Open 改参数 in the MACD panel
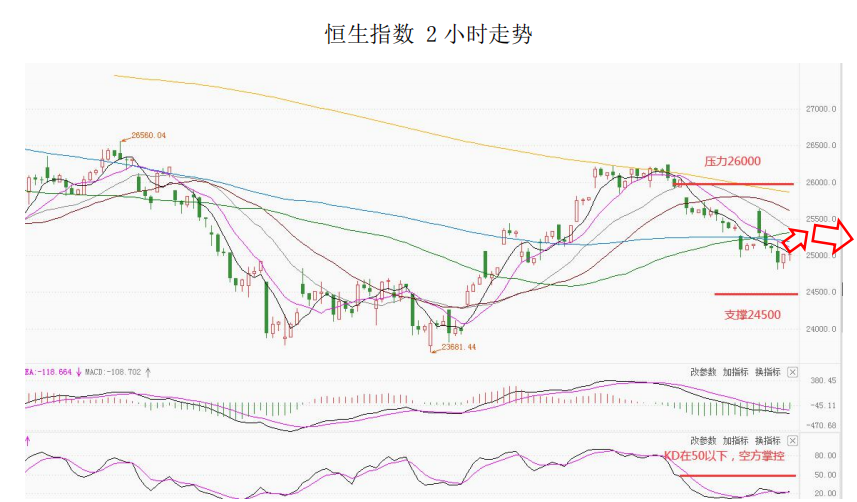Screen dimensions: 857x502 [703, 372]
